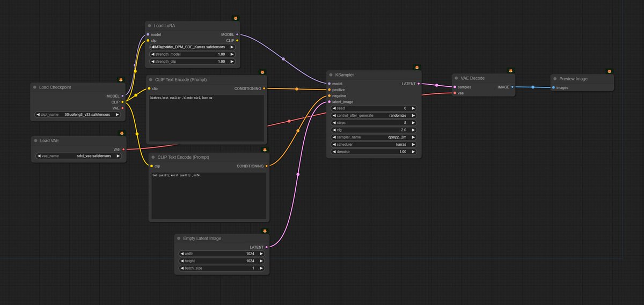Click the Empty Latent Image node title
644x305 pixels.
tap(202, 238)
